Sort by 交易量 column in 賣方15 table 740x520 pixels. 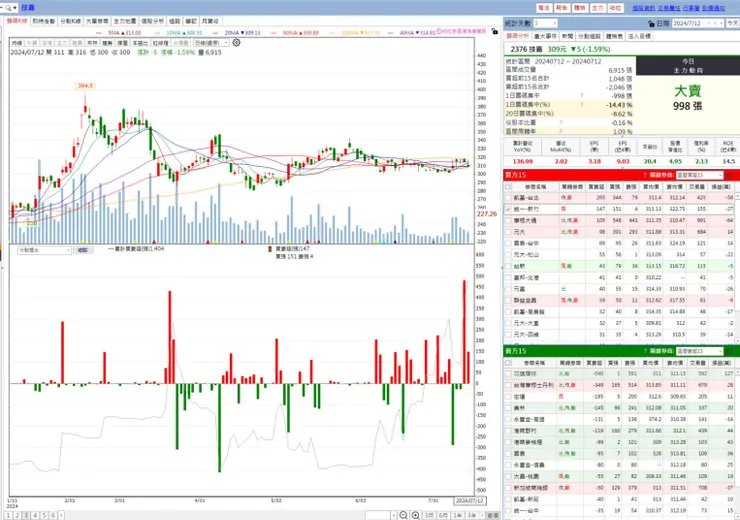pos(698,363)
